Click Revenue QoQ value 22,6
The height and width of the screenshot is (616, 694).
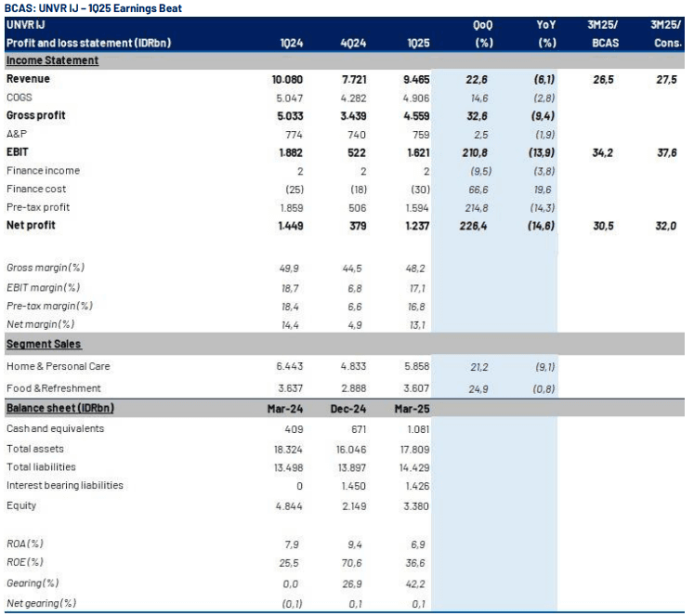click(x=477, y=80)
